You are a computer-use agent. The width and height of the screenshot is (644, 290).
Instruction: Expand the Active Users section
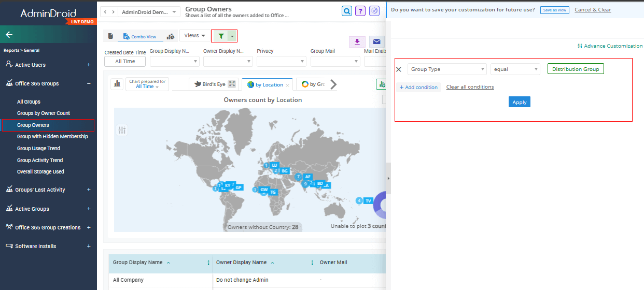(89, 65)
